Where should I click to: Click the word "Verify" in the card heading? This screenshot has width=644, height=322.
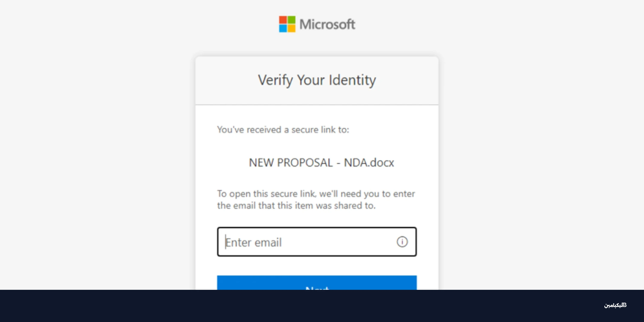coord(275,80)
